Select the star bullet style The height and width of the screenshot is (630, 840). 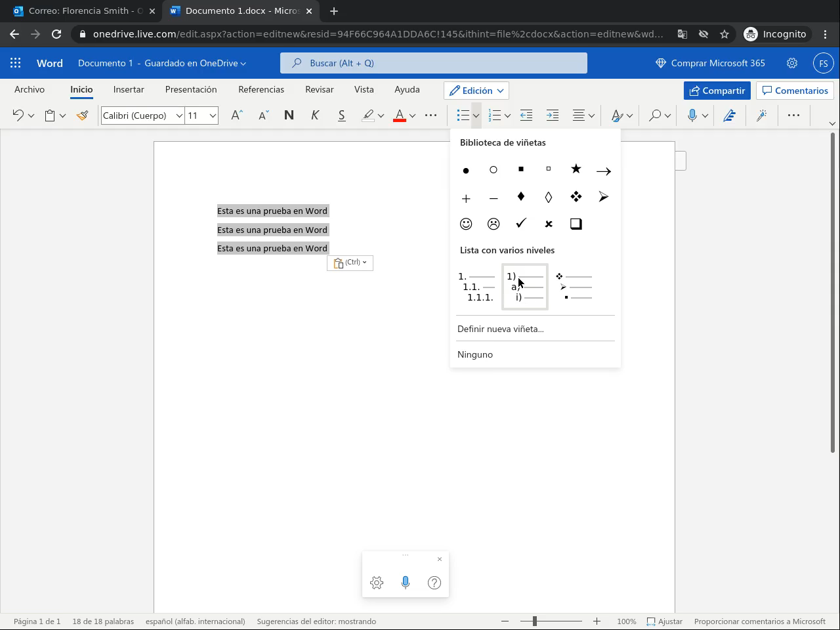coord(576,170)
